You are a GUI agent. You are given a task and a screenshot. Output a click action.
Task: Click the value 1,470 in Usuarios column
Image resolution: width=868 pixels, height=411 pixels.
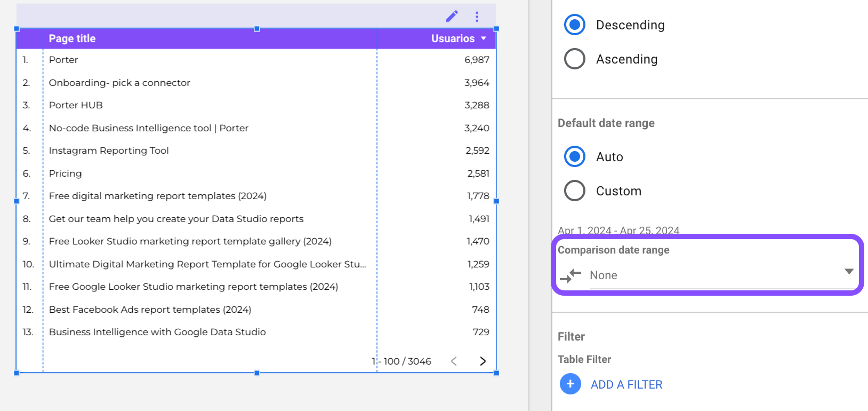click(478, 241)
